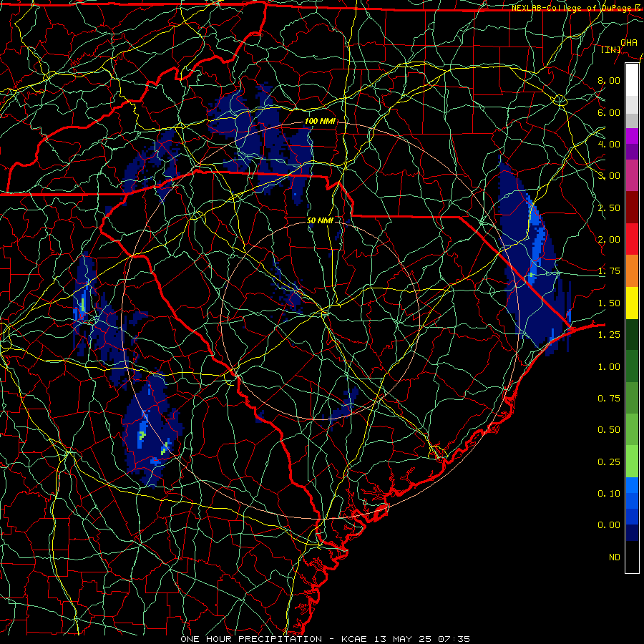Screen dimensions: 644x644
Task: Click the 4.00 legend value
Action: [609, 144]
